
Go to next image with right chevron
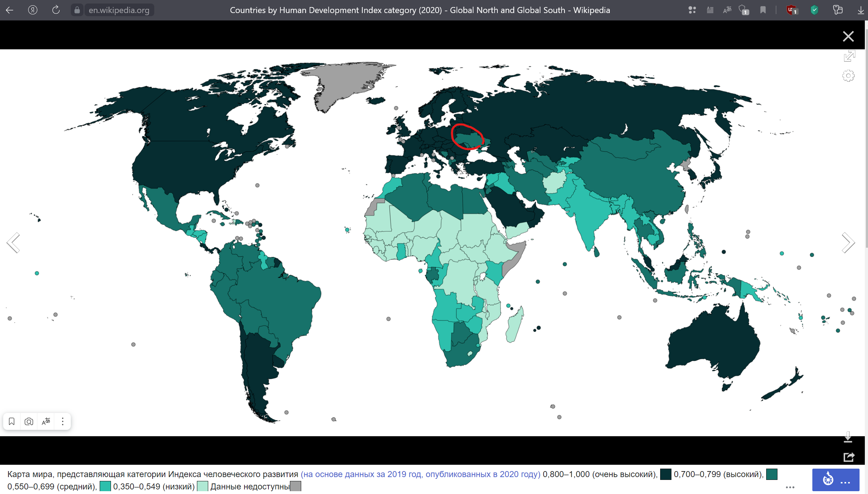(x=848, y=243)
